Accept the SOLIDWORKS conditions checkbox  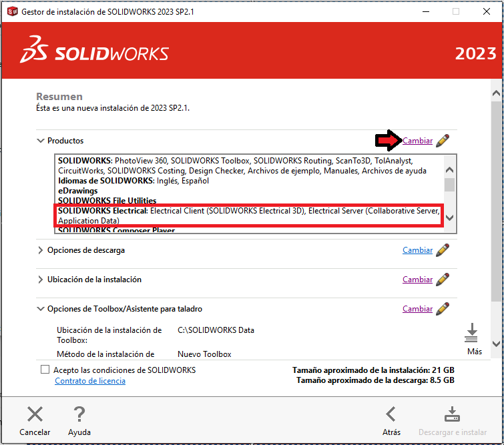45,370
